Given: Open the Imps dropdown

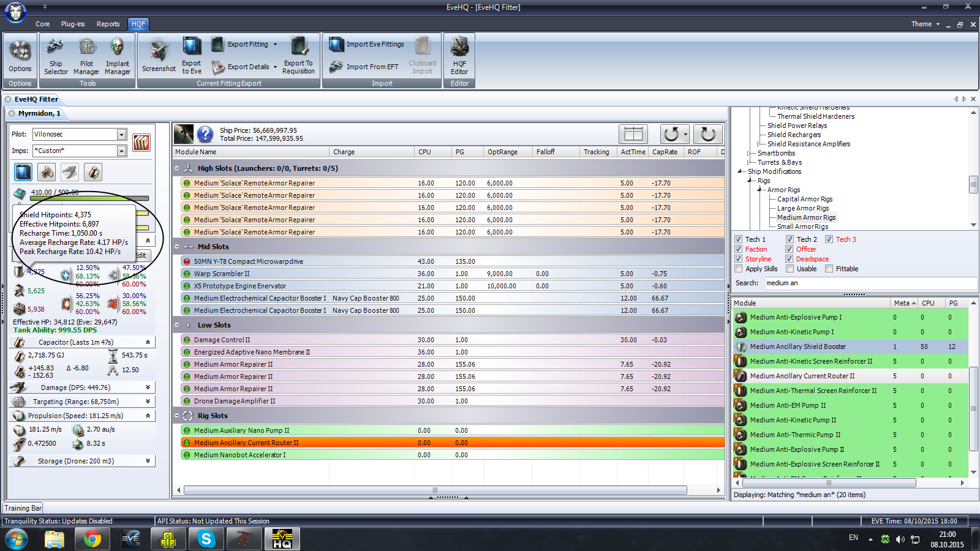Looking at the screenshot, I should click(x=121, y=151).
